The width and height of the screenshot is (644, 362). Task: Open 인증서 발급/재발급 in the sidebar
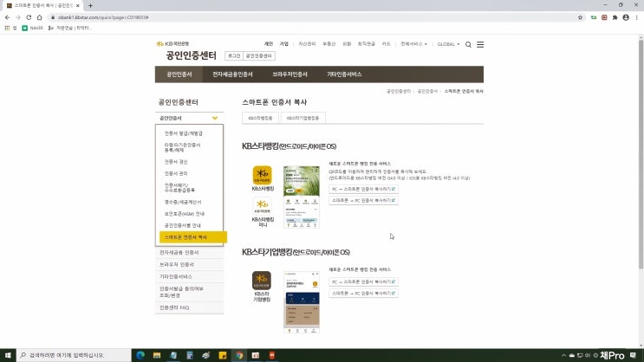click(184, 133)
